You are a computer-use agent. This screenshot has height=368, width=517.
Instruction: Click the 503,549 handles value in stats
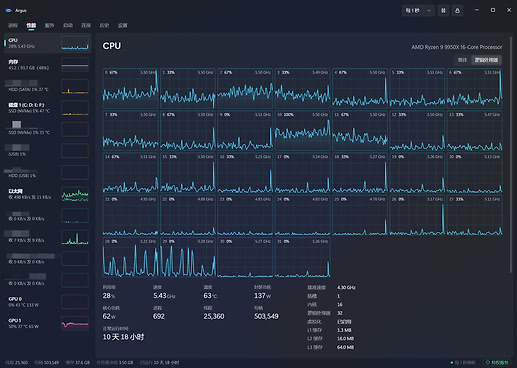point(266,316)
